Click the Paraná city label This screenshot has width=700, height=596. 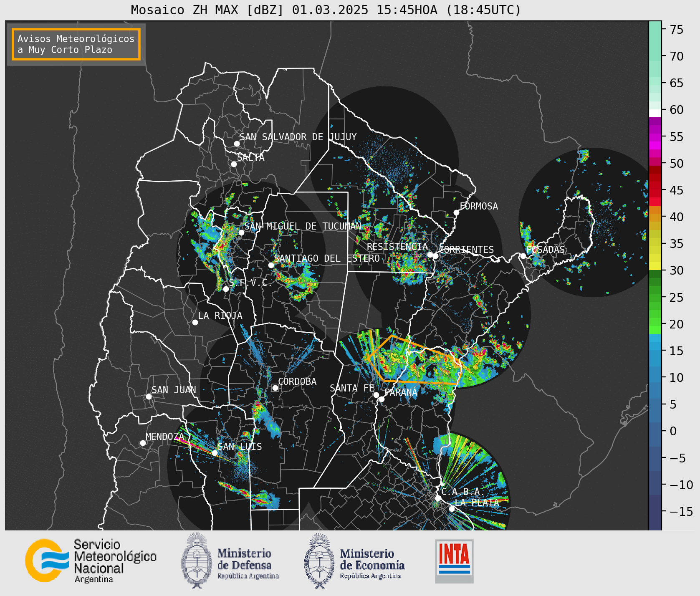401,392
